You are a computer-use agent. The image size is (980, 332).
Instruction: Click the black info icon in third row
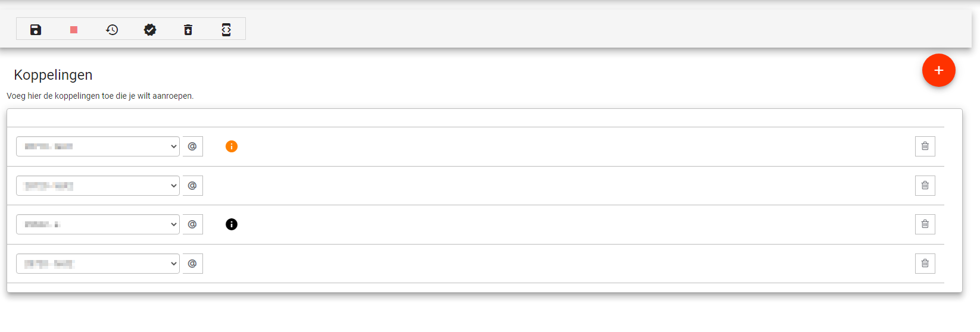(232, 224)
